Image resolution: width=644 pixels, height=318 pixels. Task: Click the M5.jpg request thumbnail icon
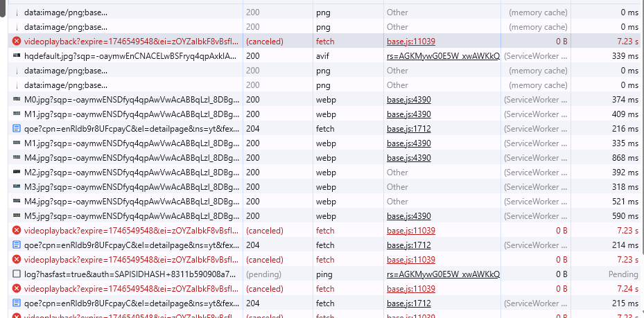pos(17,216)
